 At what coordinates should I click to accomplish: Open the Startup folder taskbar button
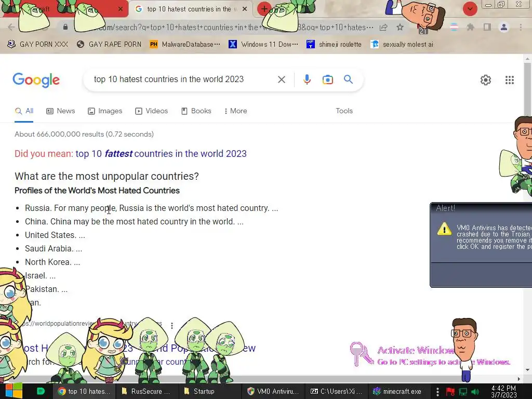tap(209, 391)
